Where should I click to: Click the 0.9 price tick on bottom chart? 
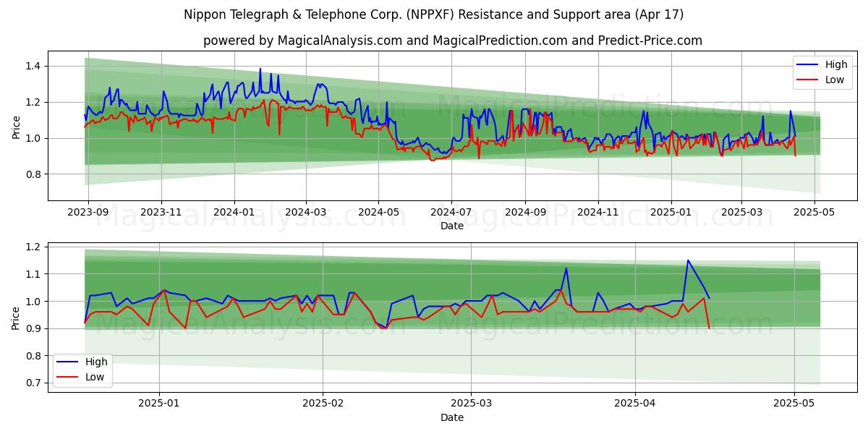click(x=34, y=328)
